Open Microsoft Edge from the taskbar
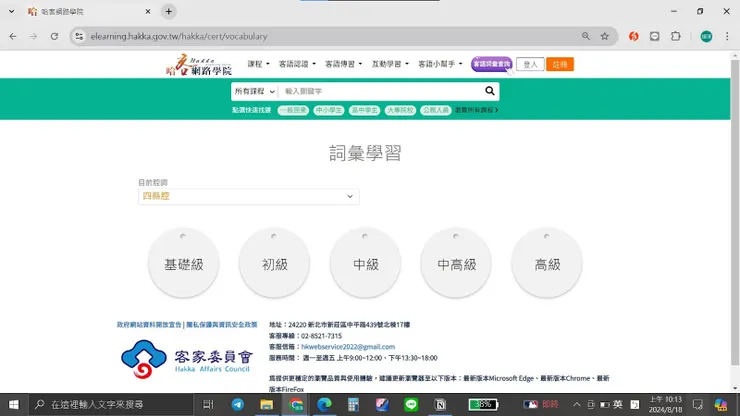This screenshot has width=740, height=416. point(324,405)
